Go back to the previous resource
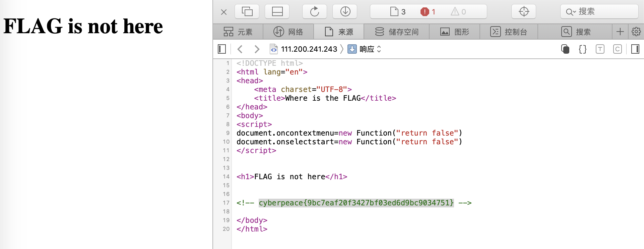The width and height of the screenshot is (644, 249). 240,49
